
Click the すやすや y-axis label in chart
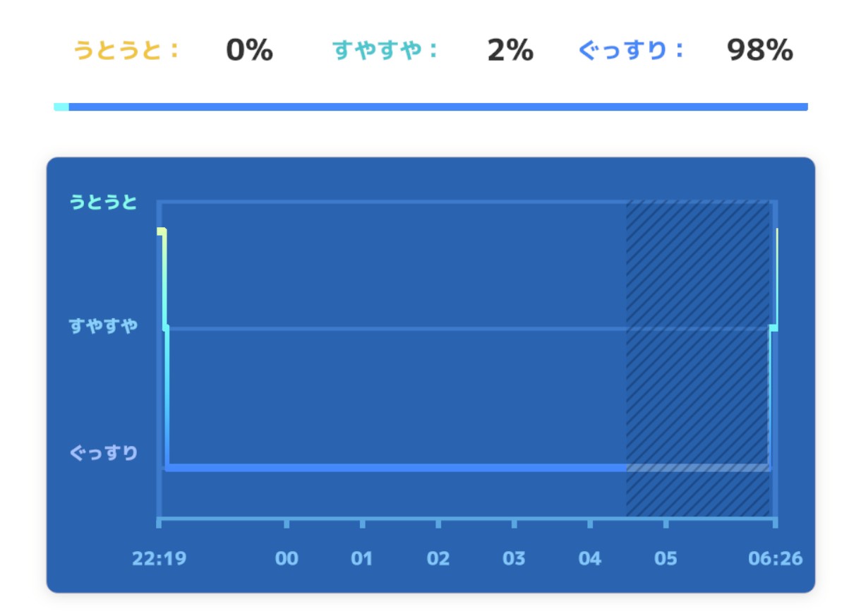pyautogui.click(x=103, y=326)
